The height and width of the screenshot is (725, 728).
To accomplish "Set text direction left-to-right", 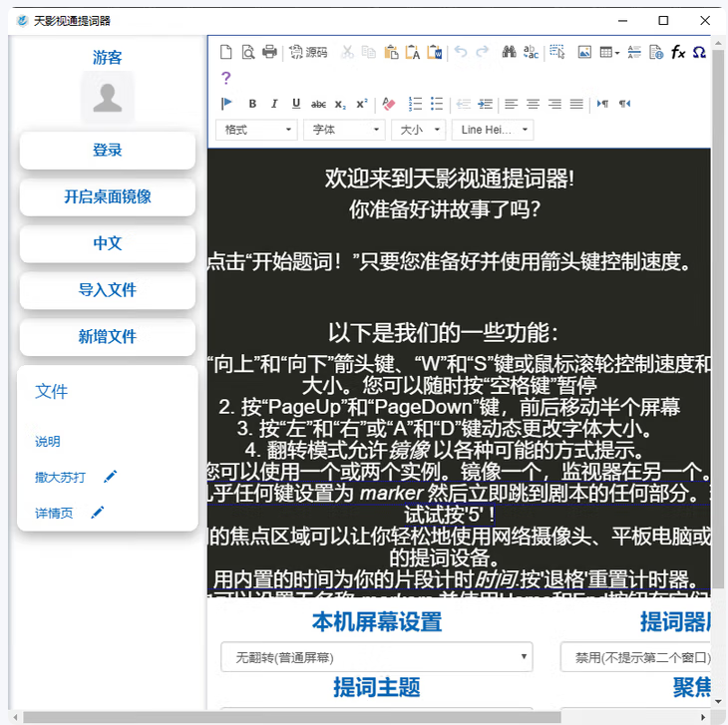I will click(602, 104).
